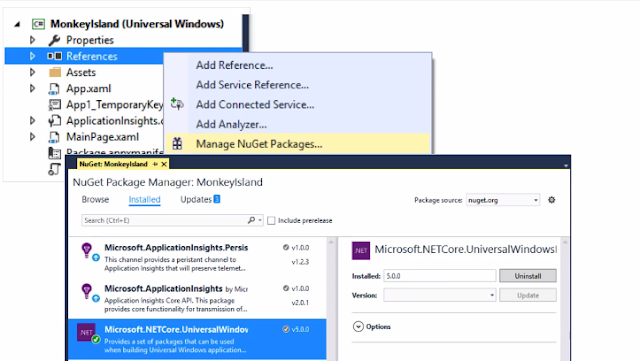Select Properties in Solution Explorer
The width and height of the screenshot is (640, 361).
[90, 40]
